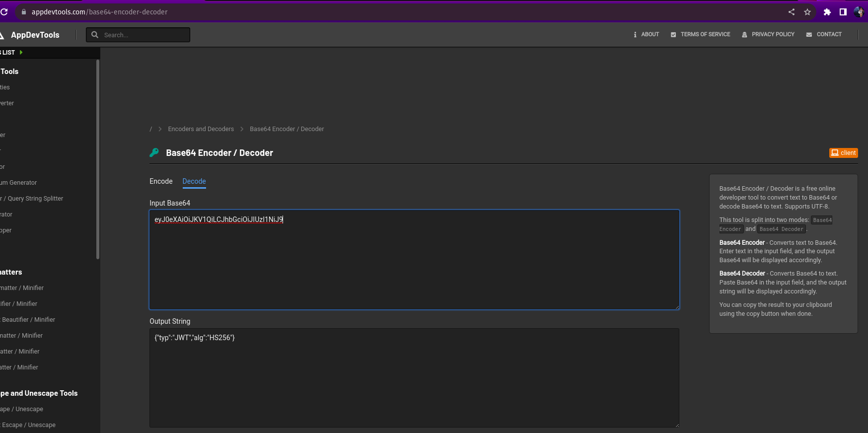
Task: Open Terms of Service link
Action: tap(700, 35)
